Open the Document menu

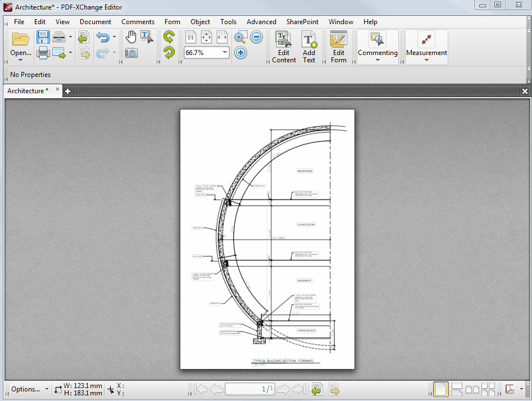click(95, 22)
